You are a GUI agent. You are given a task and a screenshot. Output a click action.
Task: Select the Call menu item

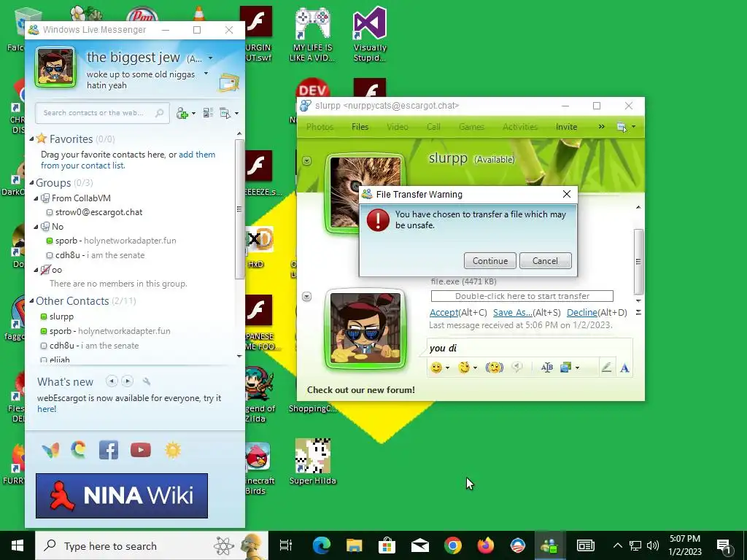(x=433, y=127)
